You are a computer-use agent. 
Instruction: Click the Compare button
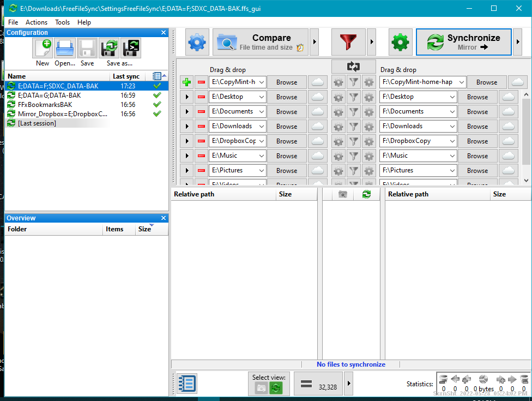click(x=261, y=42)
